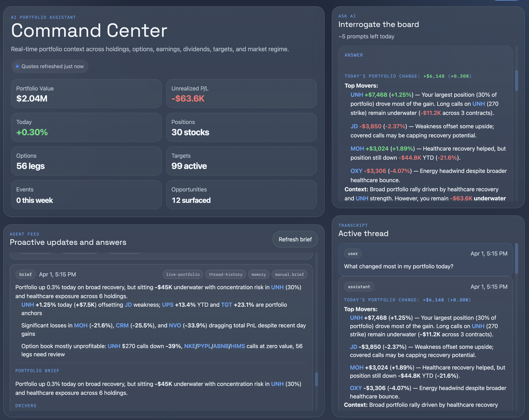Screen dimensions: 529x420
Task: Click the brief type badge on the update
Action: pyautogui.click(x=25, y=274)
